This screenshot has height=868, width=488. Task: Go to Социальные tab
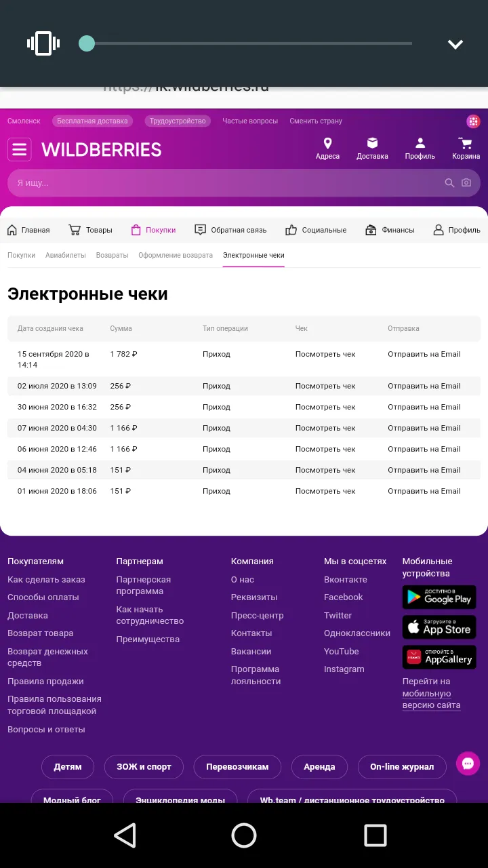coord(316,230)
